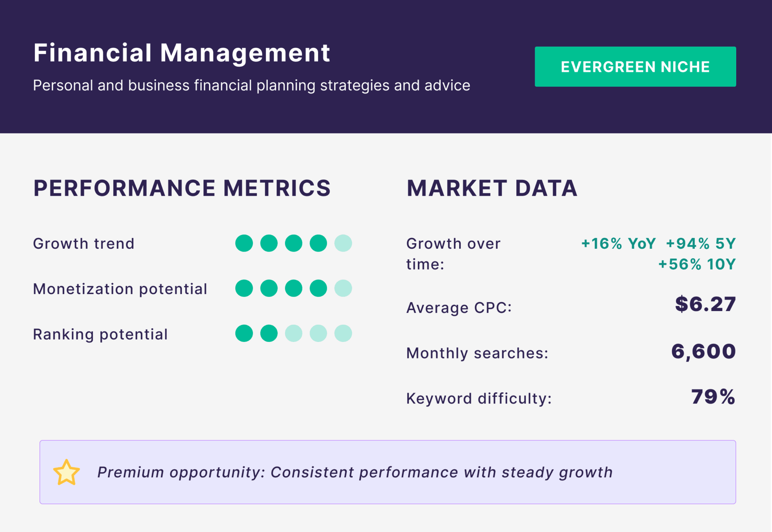The image size is (772, 532).
Task: Click the +94% 5Y growth value
Action: [x=700, y=243]
